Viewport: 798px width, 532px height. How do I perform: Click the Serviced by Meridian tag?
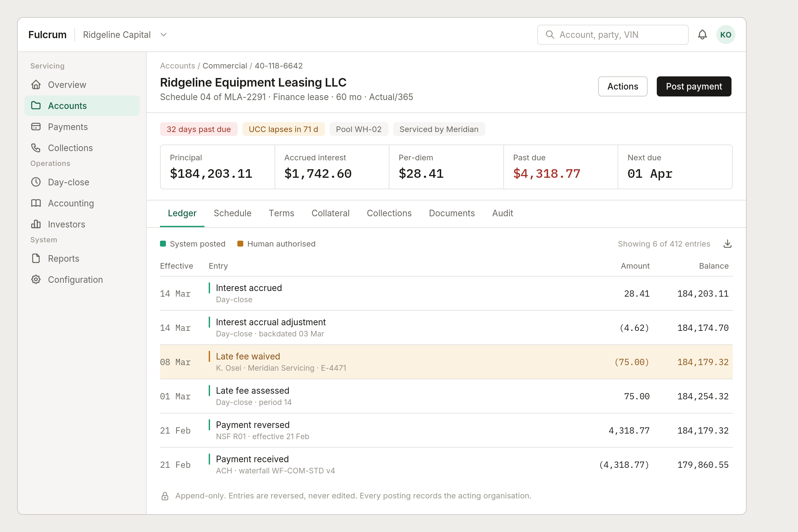[x=439, y=129]
